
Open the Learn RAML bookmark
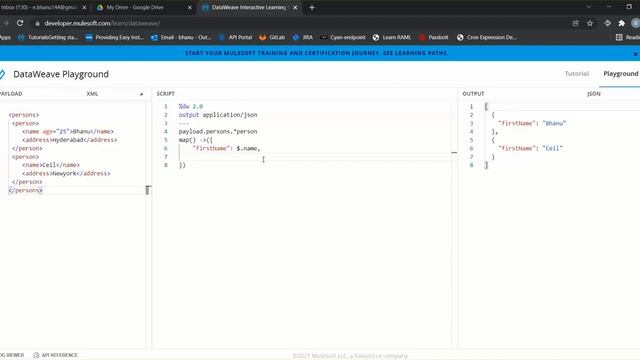[x=392, y=37]
